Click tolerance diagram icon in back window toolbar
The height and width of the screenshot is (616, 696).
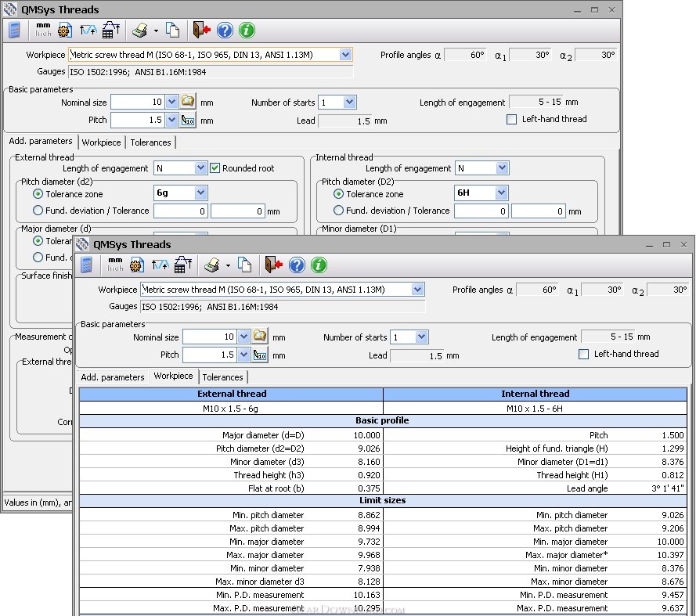pyautogui.click(x=88, y=31)
